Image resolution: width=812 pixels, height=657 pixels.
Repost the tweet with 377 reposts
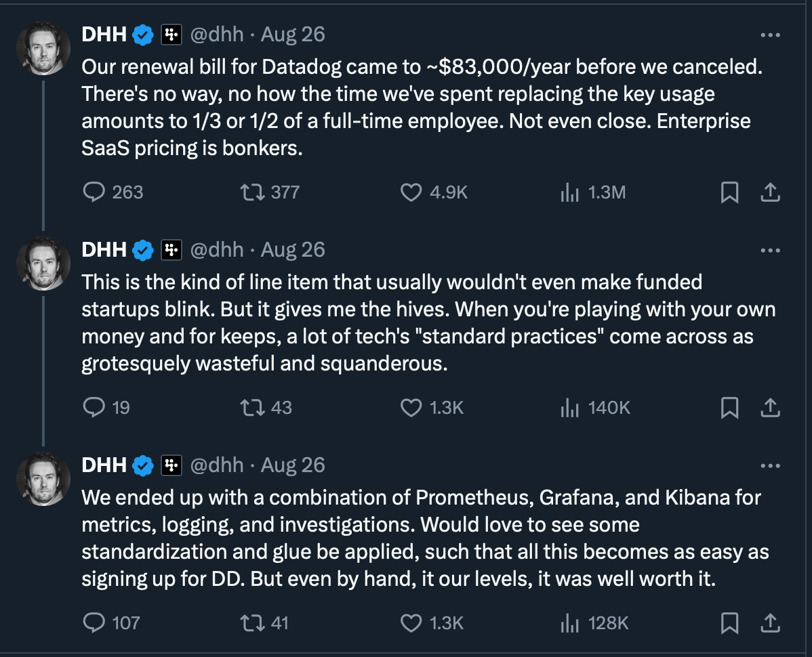coord(251,192)
